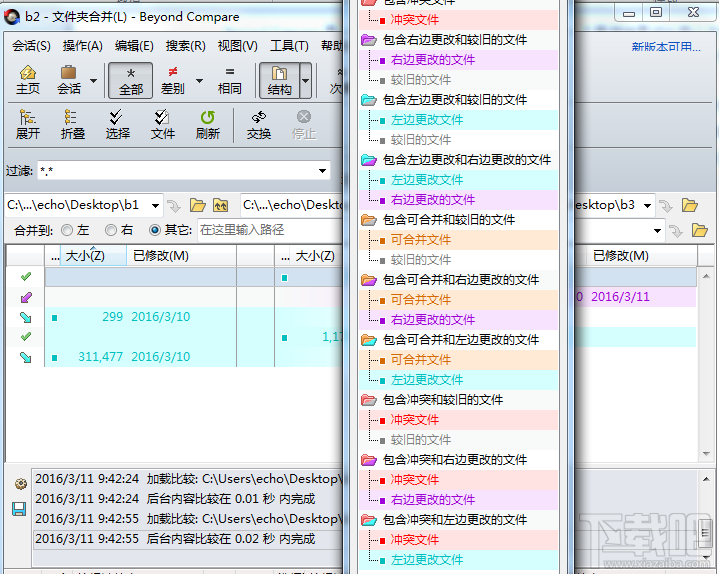Select folder 包含左边更改和较旧的文件 in legend
The height and width of the screenshot is (574, 719).
tap(455, 100)
